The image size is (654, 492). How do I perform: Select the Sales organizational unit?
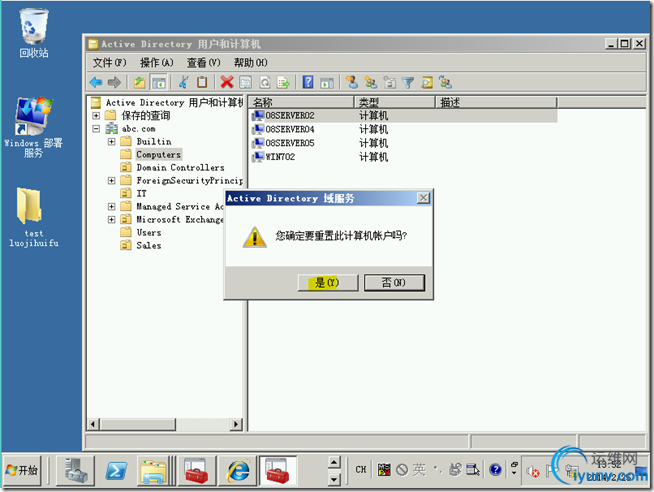[x=148, y=245]
